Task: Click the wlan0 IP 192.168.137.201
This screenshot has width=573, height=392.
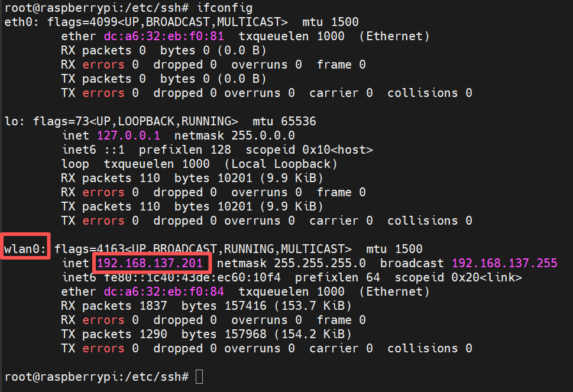Action: coord(150,263)
